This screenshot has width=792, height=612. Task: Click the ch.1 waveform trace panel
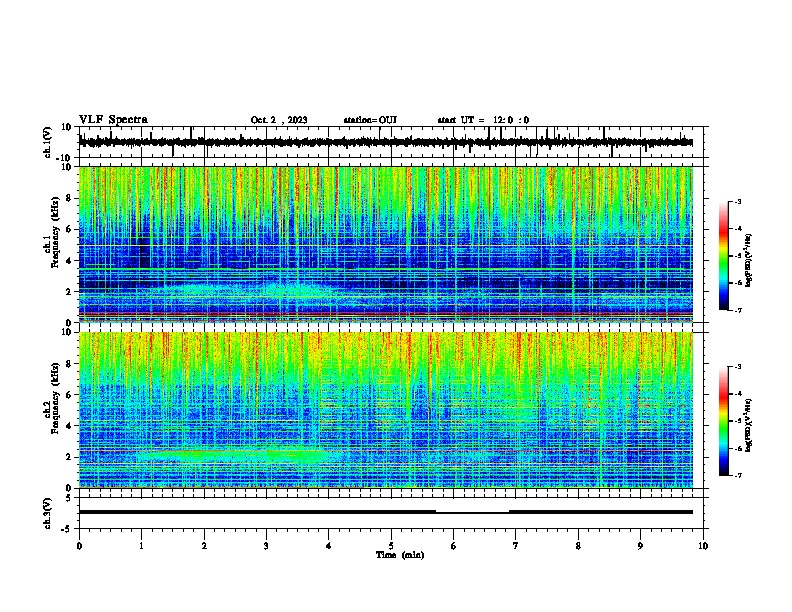[393, 142]
